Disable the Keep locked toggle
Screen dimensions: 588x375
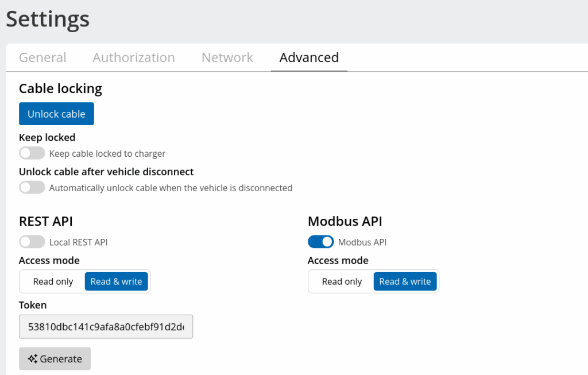(x=32, y=153)
